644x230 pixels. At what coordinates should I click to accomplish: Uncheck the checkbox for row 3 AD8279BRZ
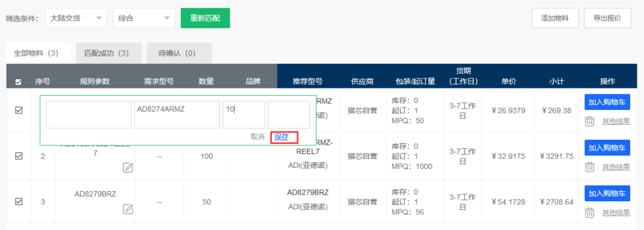(x=18, y=201)
